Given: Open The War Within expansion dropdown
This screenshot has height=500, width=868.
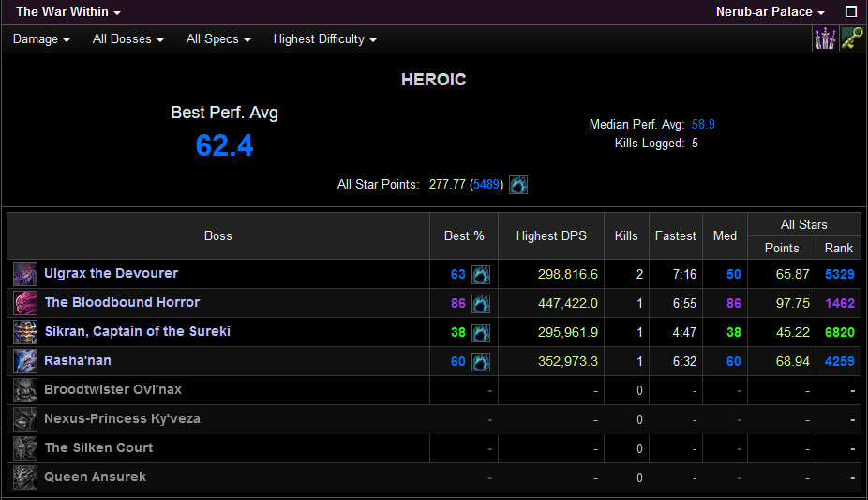Looking at the screenshot, I should click(x=68, y=11).
